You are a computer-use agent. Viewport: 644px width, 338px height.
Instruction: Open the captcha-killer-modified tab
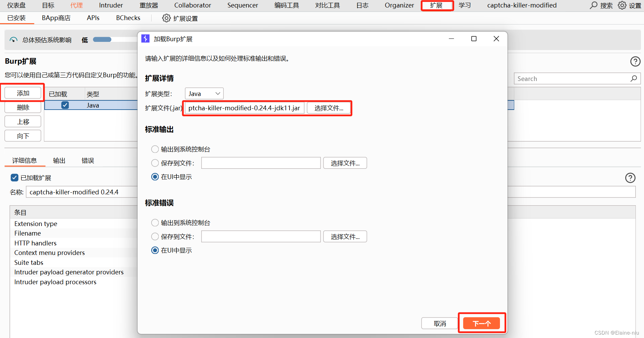pyautogui.click(x=522, y=5)
